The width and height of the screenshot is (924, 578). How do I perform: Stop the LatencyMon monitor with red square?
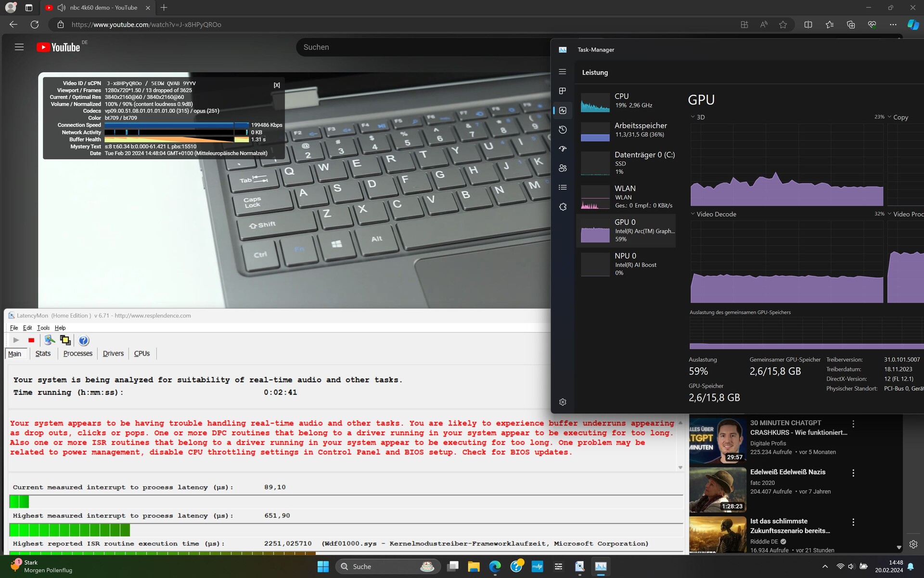coord(31,341)
